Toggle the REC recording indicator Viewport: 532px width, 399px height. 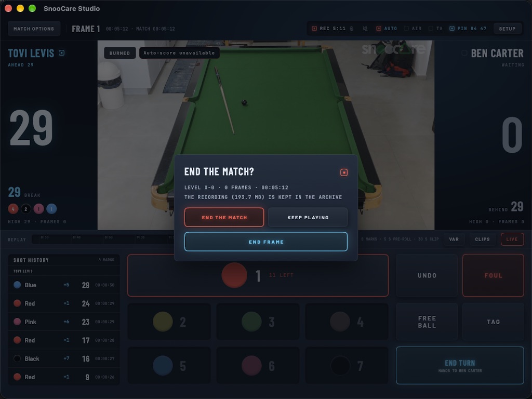point(328,29)
